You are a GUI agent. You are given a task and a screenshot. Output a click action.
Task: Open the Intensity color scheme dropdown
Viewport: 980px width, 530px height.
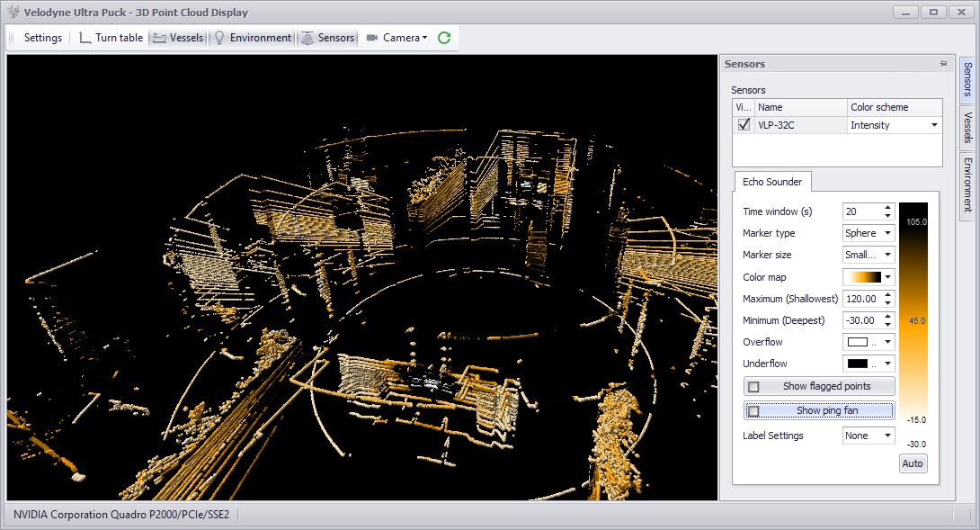point(934,125)
